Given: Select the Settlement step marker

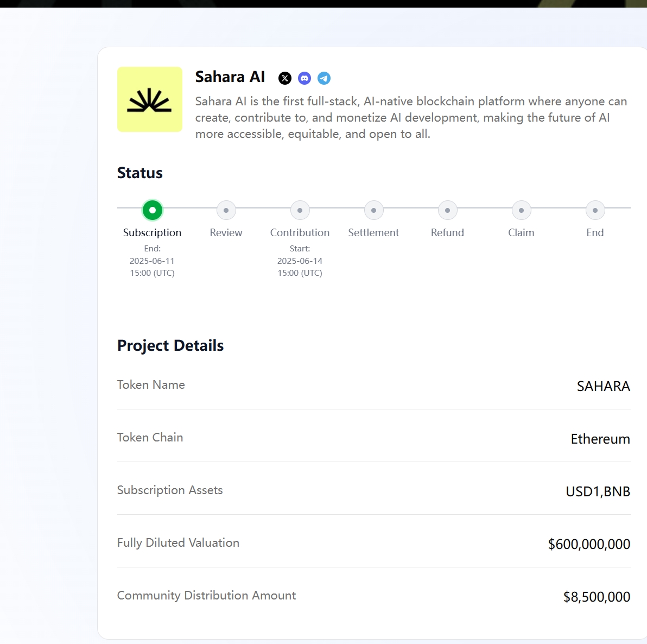Looking at the screenshot, I should (x=374, y=211).
